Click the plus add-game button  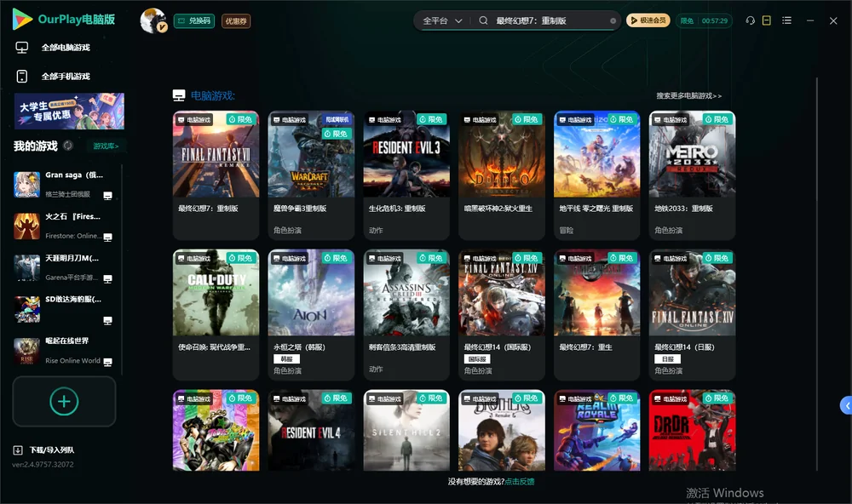pos(64,401)
